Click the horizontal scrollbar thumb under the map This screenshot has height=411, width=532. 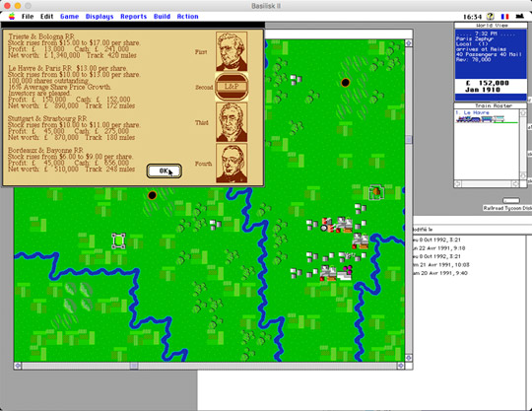click(134, 366)
